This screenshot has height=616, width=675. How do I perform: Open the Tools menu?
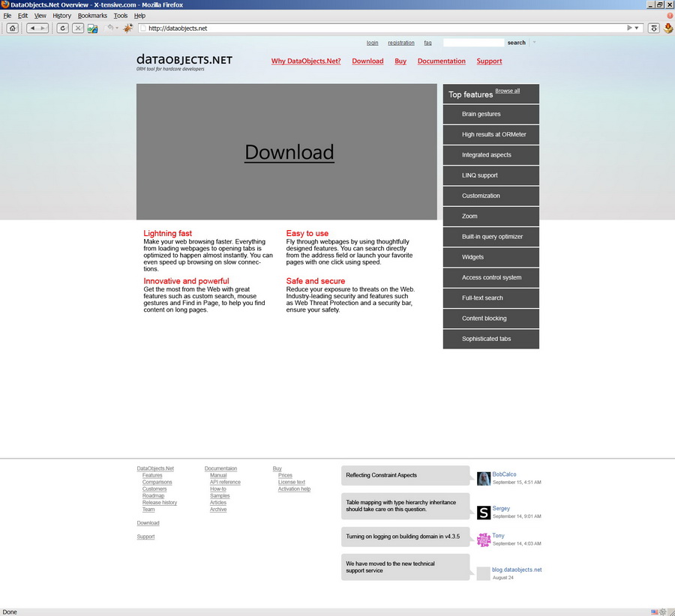pos(121,16)
